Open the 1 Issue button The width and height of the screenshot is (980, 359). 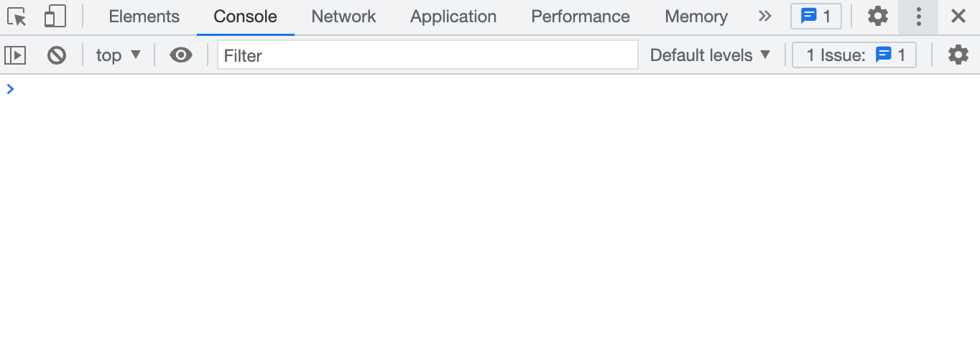pos(854,55)
